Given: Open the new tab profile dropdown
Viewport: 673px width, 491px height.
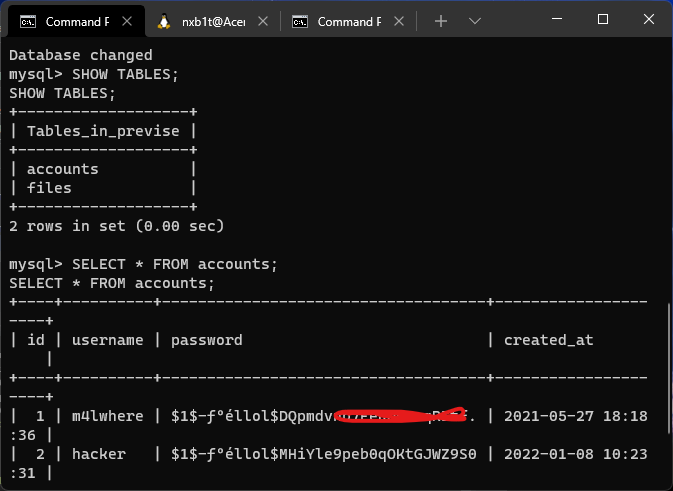Looking at the screenshot, I should coord(475,21).
